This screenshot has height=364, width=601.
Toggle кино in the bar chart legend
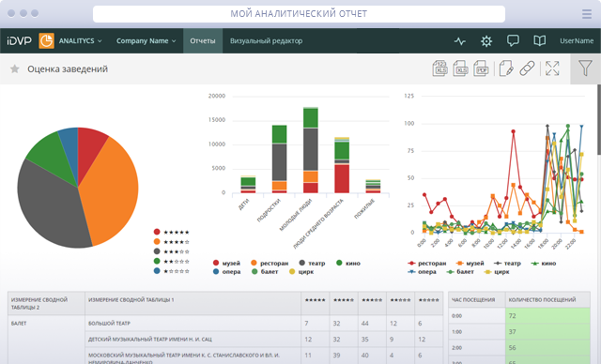(348, 263)
